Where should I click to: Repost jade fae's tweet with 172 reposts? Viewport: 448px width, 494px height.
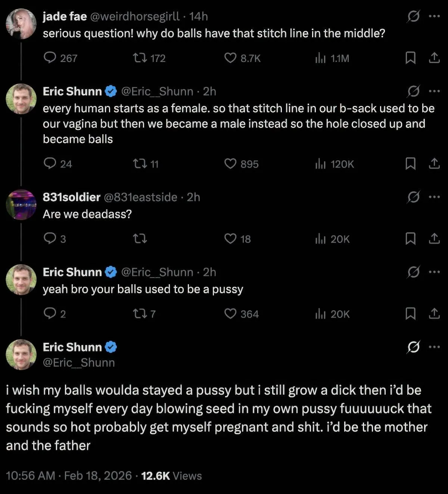pyautogui.click(x=140, y=58)
